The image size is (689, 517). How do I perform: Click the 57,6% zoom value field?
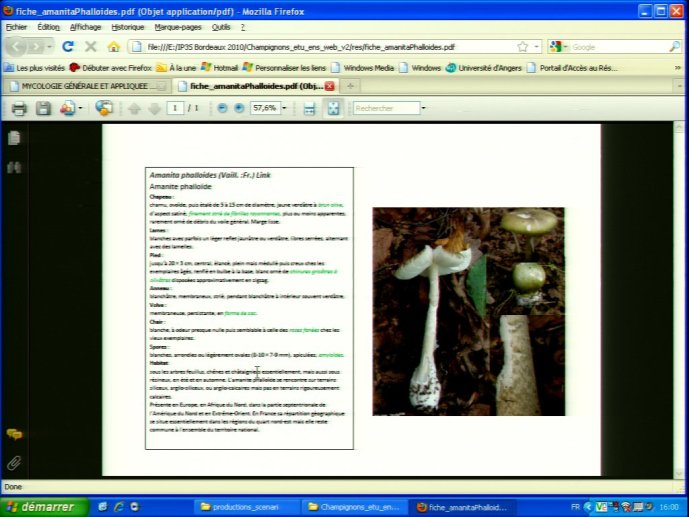click(265, 108)
